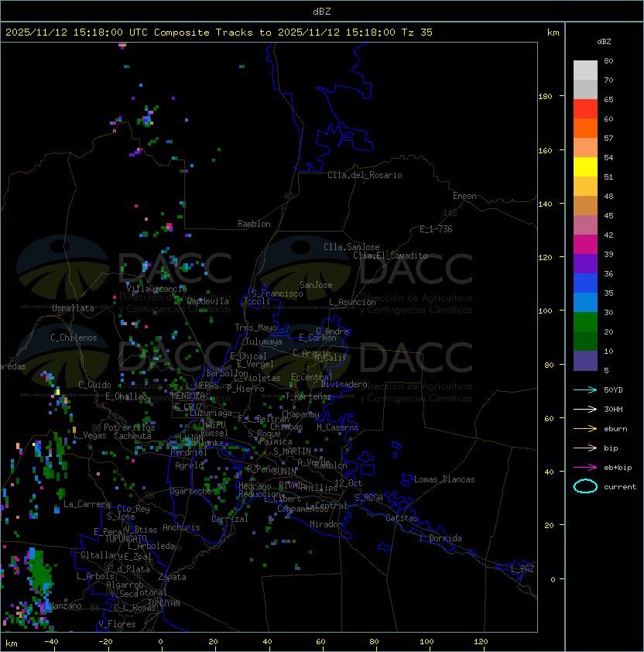Click the 'E_1-736' label on the map
The height and width of the screenshot is (652, 644).
[436, 229]
